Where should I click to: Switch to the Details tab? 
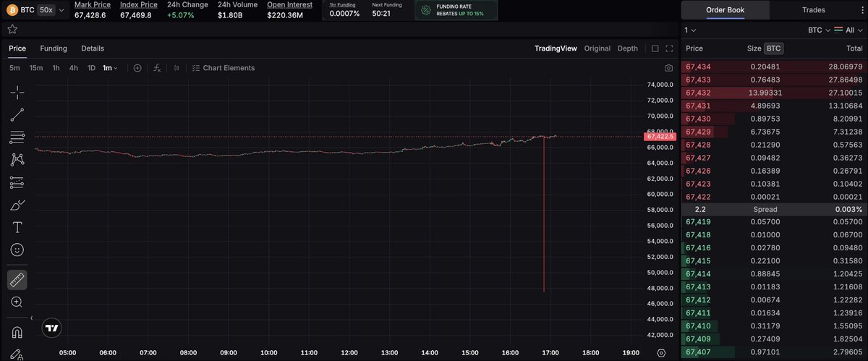(93, 48)
